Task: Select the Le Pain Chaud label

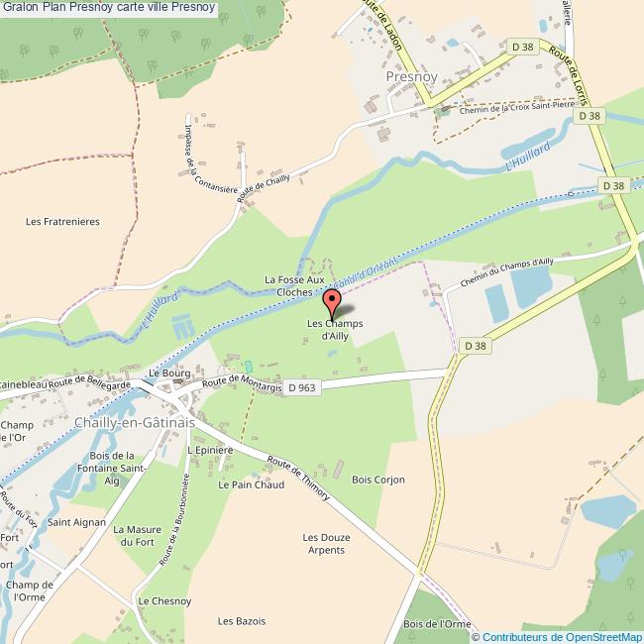Action: coord(252,484)
